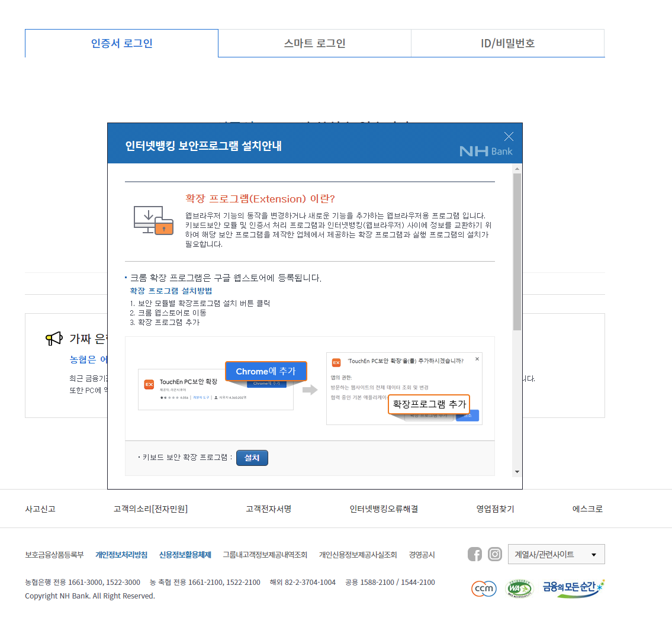Click the Facebook icon in the footer

pyautogui.click(x=475, y=554)
